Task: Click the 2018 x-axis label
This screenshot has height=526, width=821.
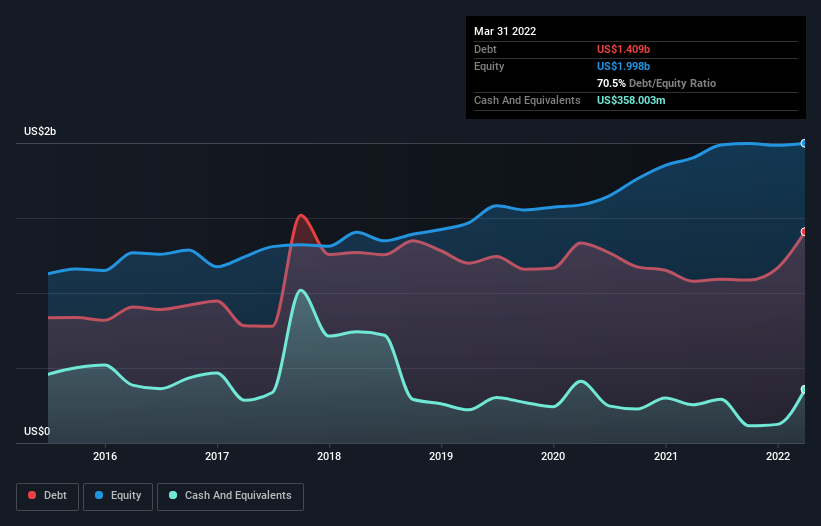Action: 329,456
